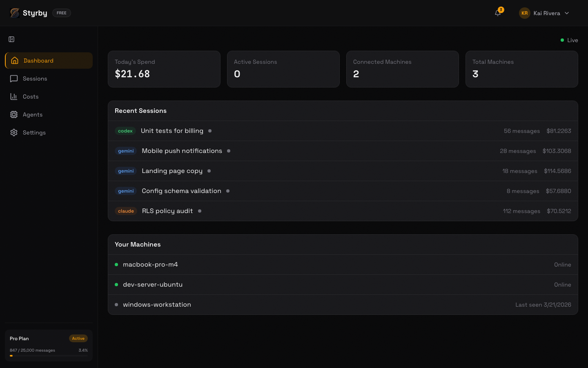588x368 pixels.
Task: Click the FREE plan badge
Action: pos(61,13)
